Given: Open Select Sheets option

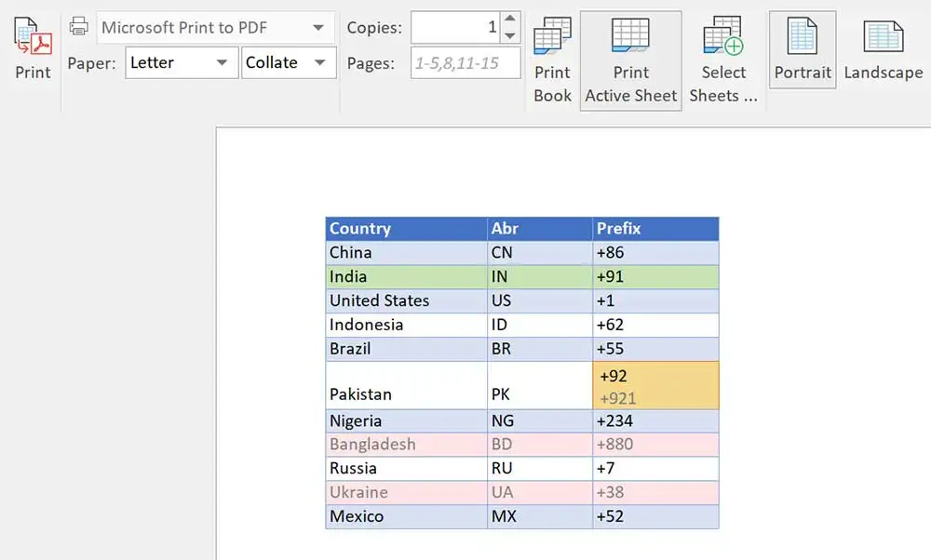Looking at the screenshot, I should click(x=723, y=60).
